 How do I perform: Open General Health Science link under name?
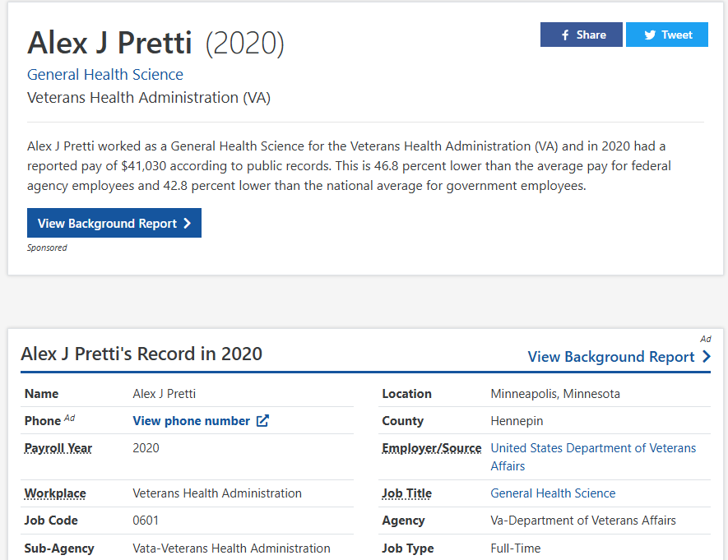click(x=105, y=75)
